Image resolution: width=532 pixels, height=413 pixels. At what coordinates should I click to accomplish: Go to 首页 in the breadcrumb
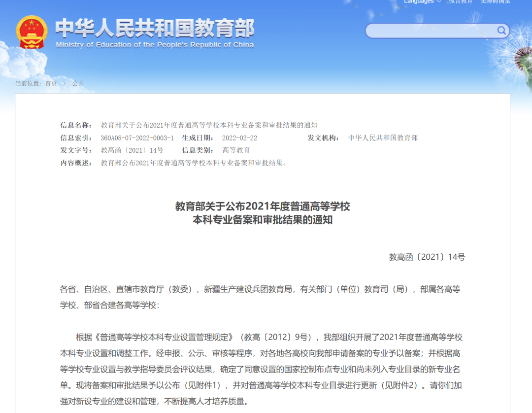(x=51, y=83)
